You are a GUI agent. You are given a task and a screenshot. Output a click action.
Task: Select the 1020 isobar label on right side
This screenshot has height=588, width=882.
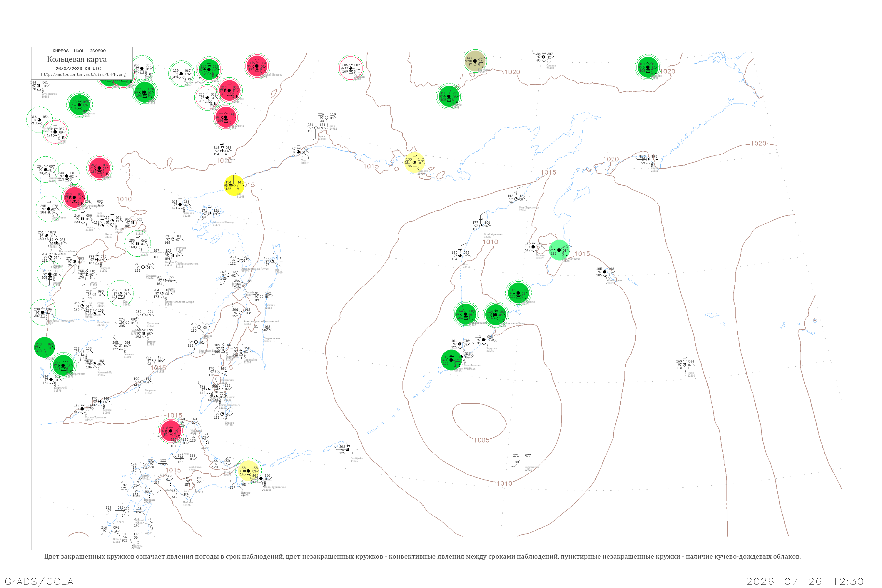pyautogui.click(x=758, y=143)
